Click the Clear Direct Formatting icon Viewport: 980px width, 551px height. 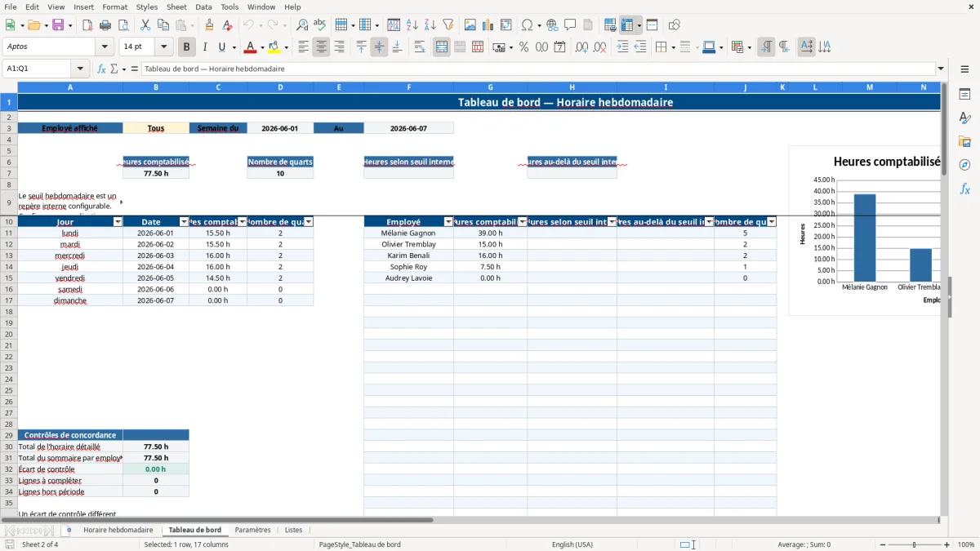coord(227,25)
